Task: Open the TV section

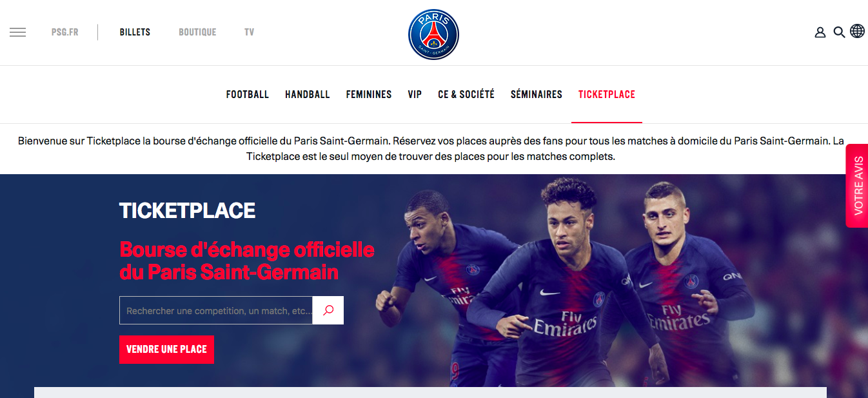Action: [250, 32]
